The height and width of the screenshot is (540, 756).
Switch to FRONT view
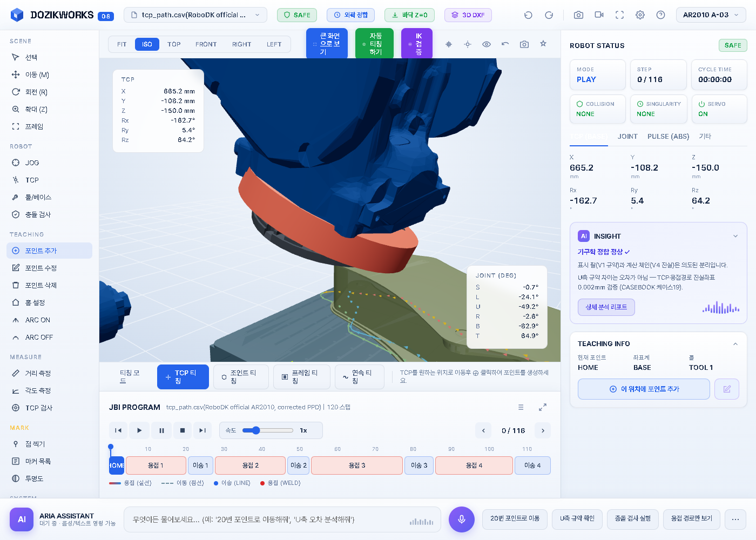coord(206,44)
